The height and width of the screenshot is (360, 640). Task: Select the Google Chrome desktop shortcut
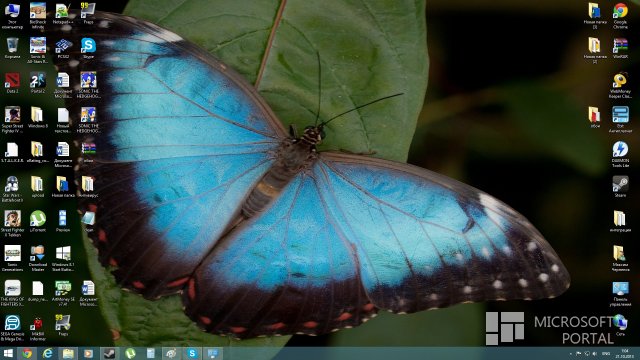(620, 16)
